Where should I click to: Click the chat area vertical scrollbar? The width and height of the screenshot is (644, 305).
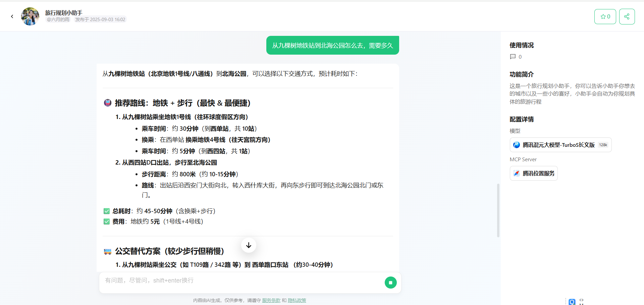(x=498, y=210)
